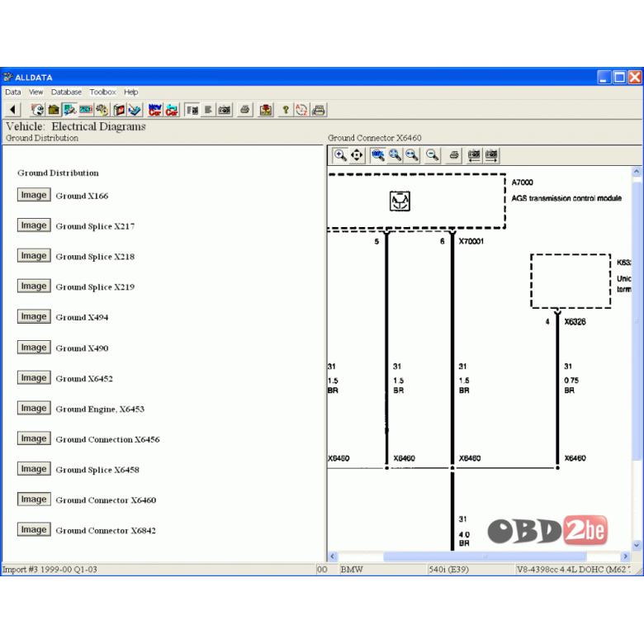This screenshot has width=644, height=644.
Task: Open the Data menu
Action: [13, 92]
